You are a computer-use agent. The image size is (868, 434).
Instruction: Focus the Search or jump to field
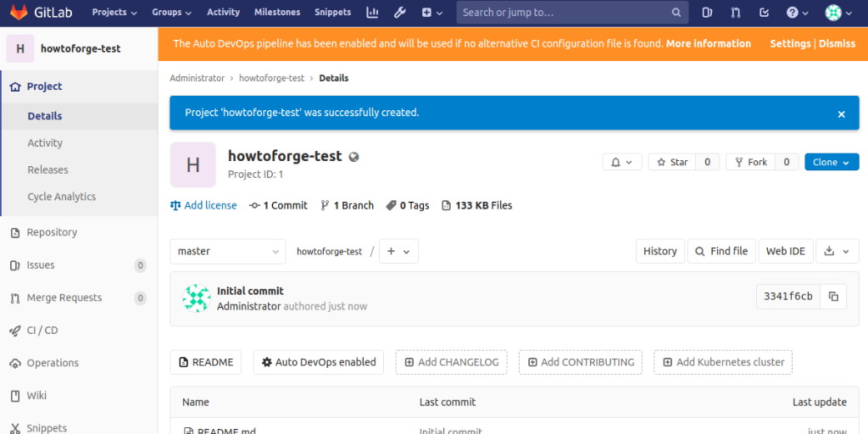tap(572, 12)
